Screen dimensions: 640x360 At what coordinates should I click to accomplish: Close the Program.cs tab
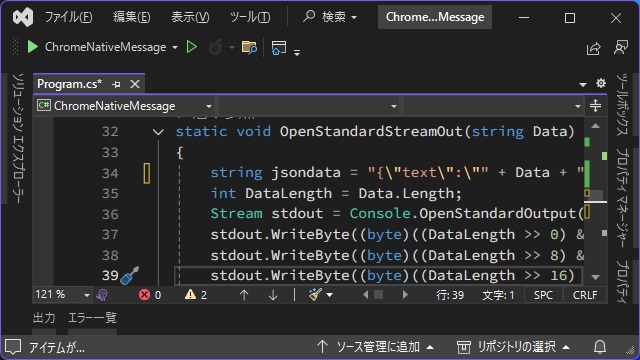(x=135, y=84)
